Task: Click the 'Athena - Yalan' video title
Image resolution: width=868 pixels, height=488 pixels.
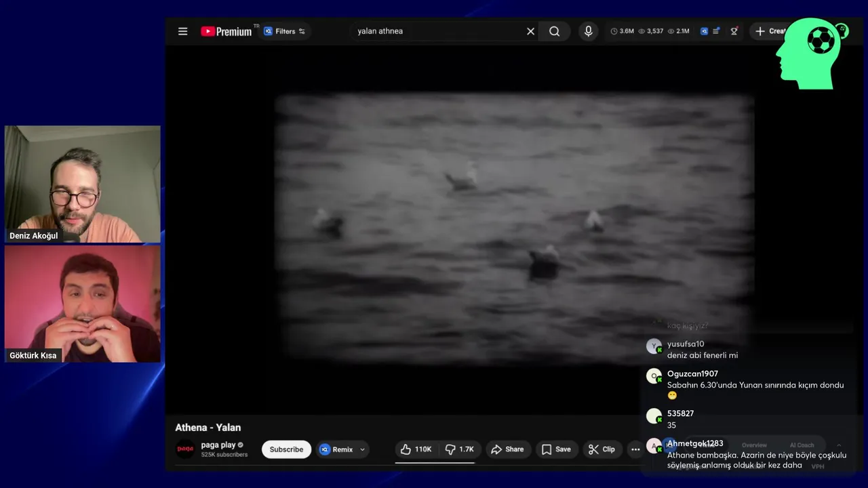Action: click(x=208, y=428)
